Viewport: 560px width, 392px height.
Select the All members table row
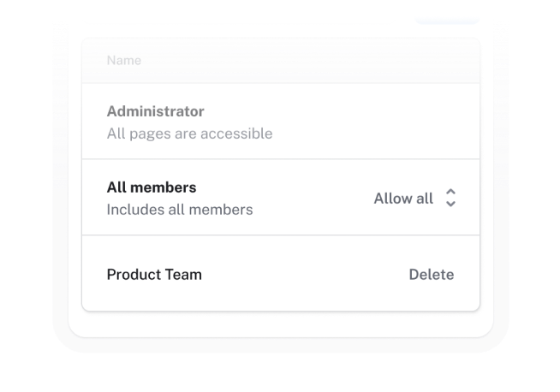coord(281,197)
